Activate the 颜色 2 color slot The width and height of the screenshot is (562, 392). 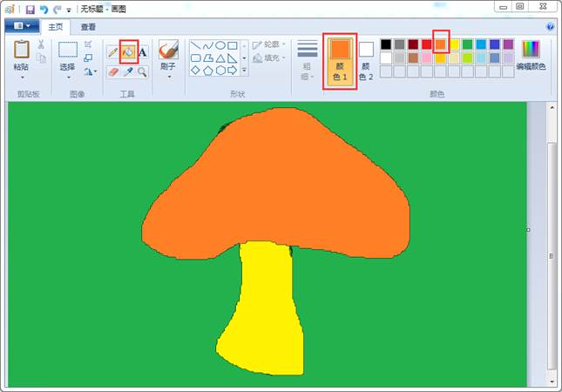pyautogui.click(x=366, y=60)
